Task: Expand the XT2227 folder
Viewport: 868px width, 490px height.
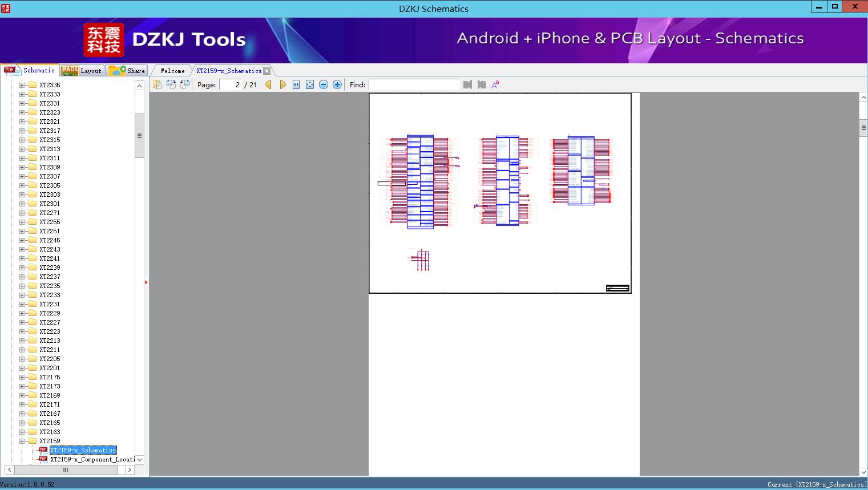Action: (x=22, y=322)
